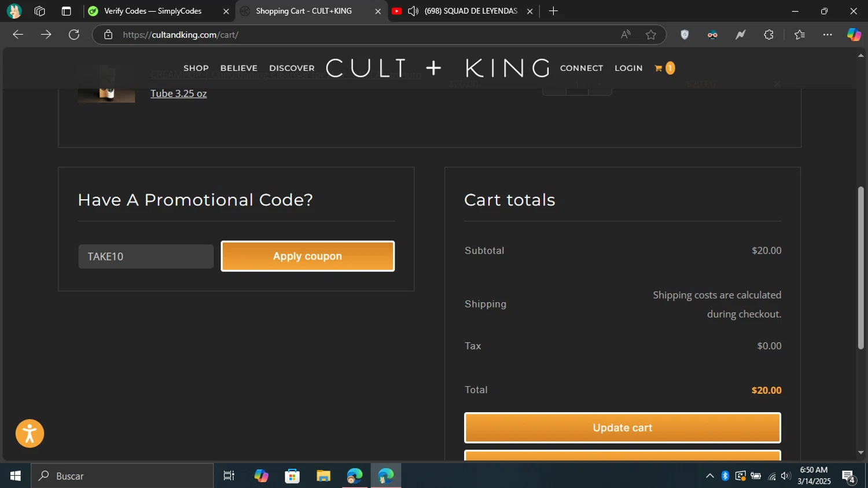Click the LOGIN link
Screen dimensions: 868x488
click(628, 68)
